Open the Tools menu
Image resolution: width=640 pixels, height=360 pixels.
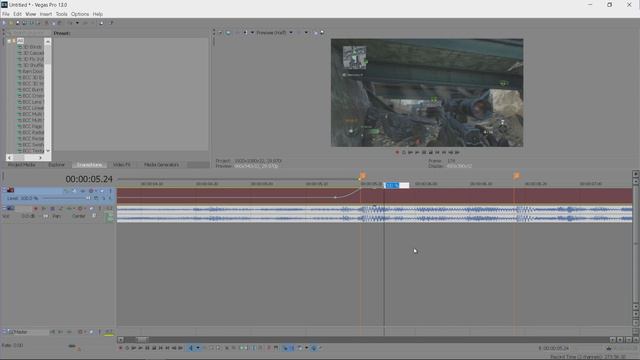[x=62, y=14]
